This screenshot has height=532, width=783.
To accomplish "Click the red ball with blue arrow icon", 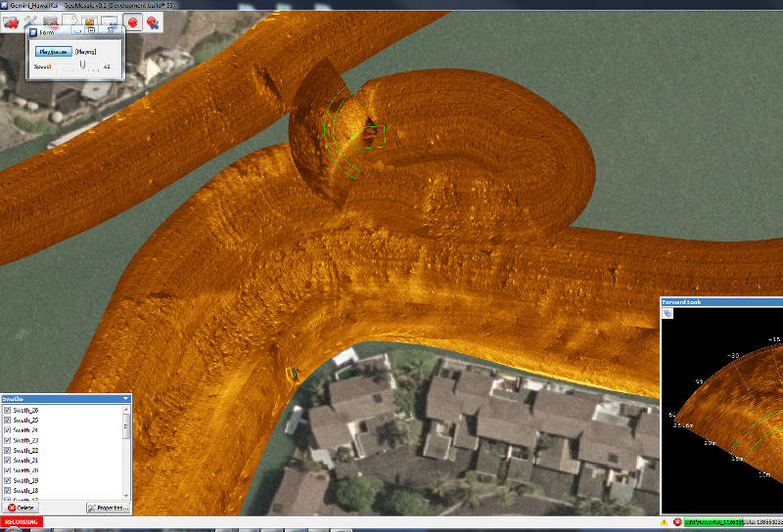I will pyautogui.click(x=153, y=22).
